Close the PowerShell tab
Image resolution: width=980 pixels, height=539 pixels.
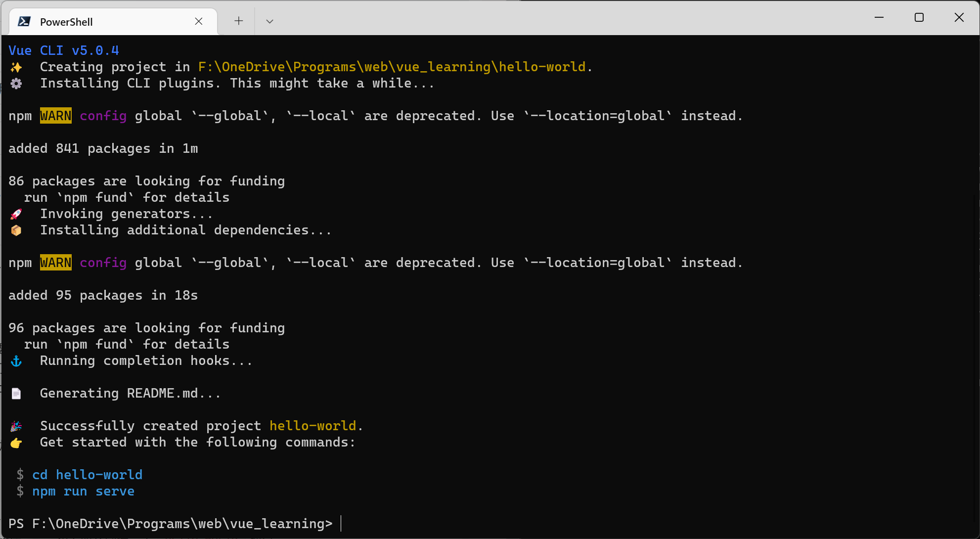click(x=199, y=21)
